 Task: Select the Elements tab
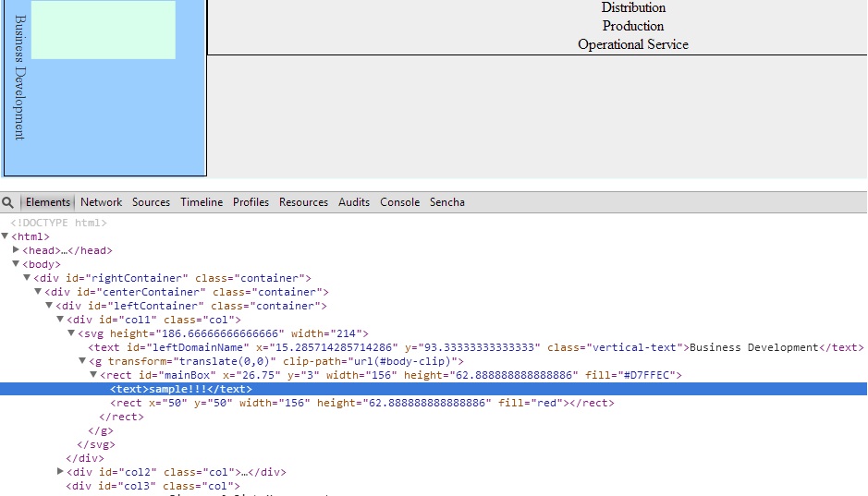pos(48,202)
